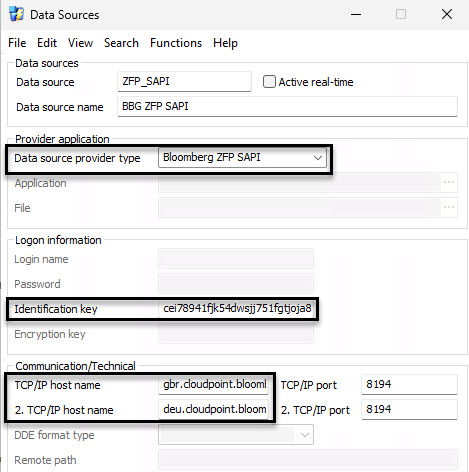Click the Encryption key field
This screenshot has width=469, height=472.
236,334
